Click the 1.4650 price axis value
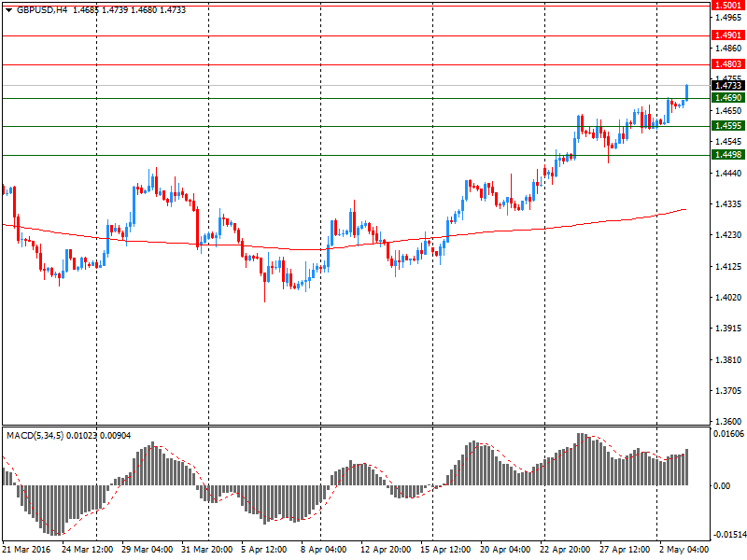Viewport: 747px width, 560px height. (x=728, y=111)
